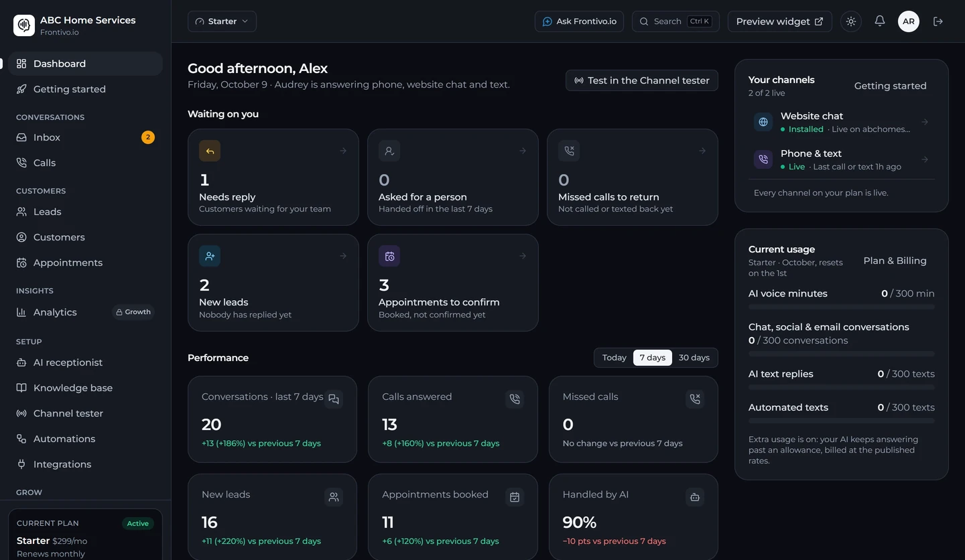
Task: Open Analytics in the sidebar
Action: click(86, 312)
